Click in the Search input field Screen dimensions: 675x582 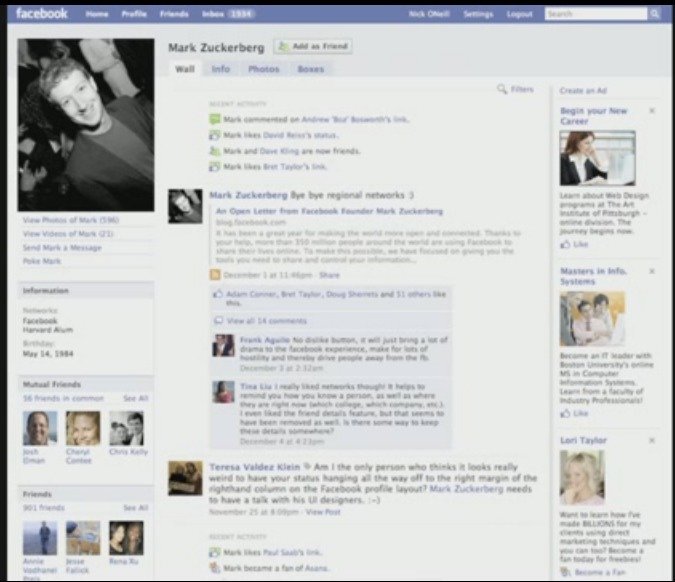tap(596, 14)
